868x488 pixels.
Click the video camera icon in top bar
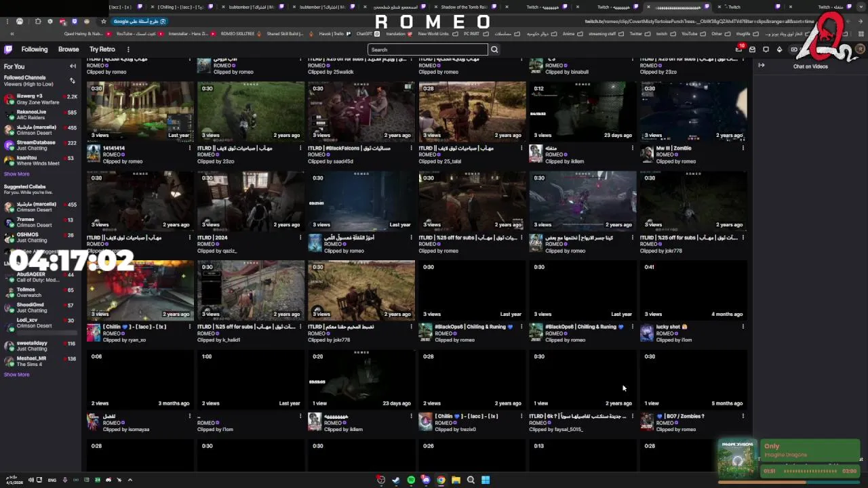tap(794, 49)
